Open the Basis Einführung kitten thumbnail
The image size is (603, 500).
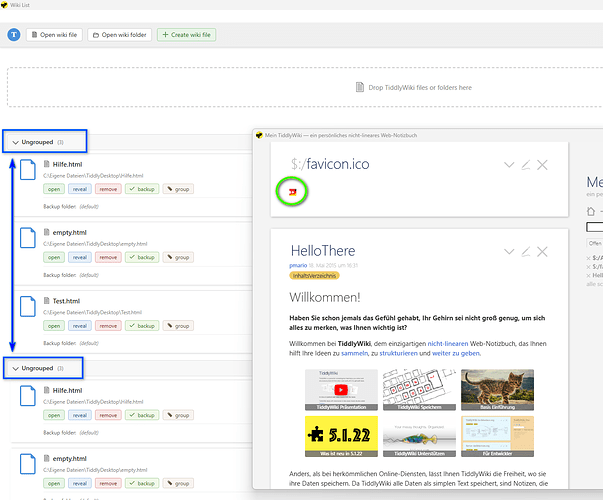pos(496,389)
